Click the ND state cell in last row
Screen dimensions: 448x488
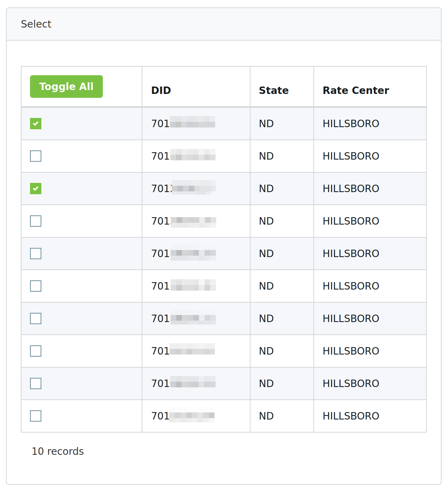coord(266,416)
